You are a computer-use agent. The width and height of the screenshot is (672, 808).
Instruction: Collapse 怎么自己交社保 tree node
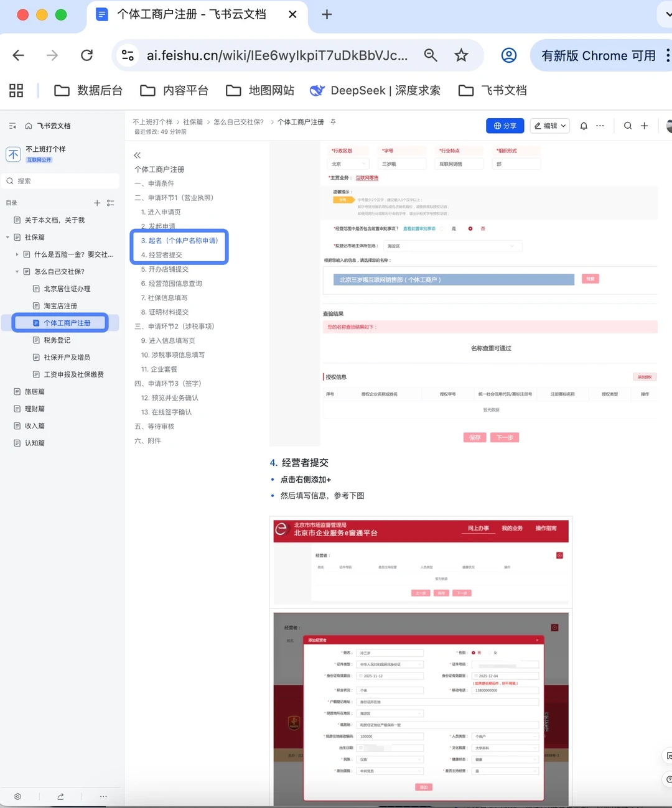pyautogui.click(x=17, y=272)
